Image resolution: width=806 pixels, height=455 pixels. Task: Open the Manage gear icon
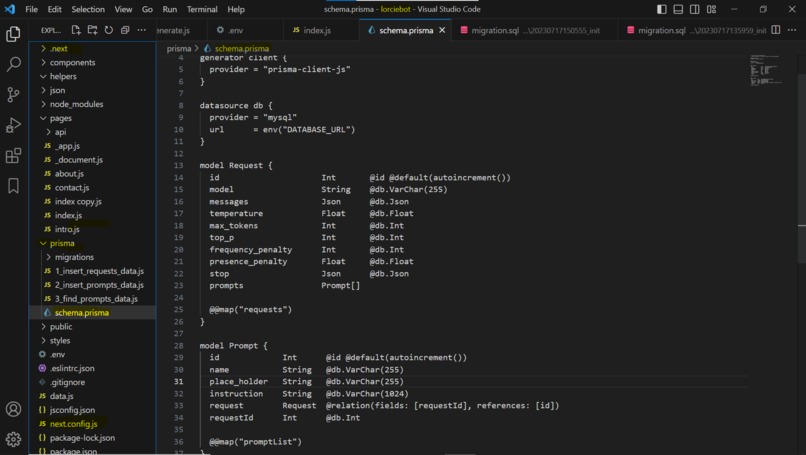[x=13, y=439]
